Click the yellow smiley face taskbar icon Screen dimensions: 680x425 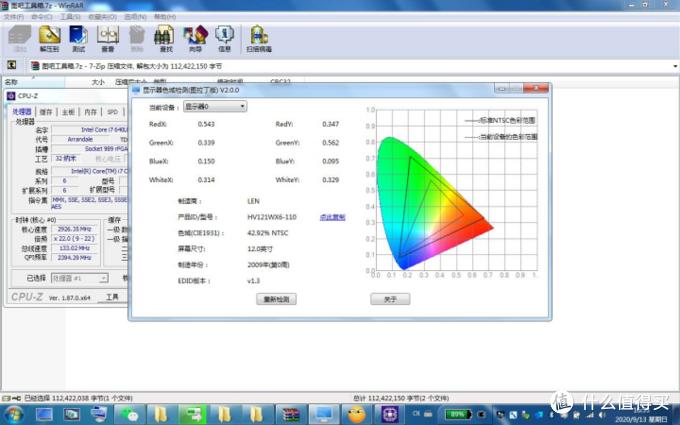click(x=356, y=414)
